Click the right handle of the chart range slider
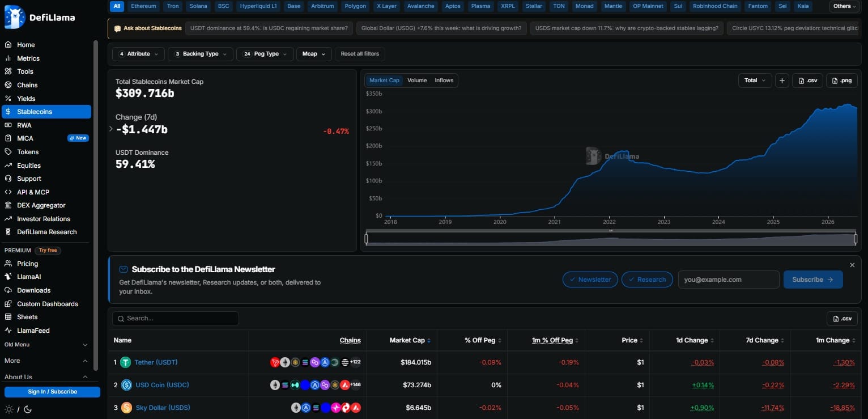868x419 pixels. coord(856,239)
